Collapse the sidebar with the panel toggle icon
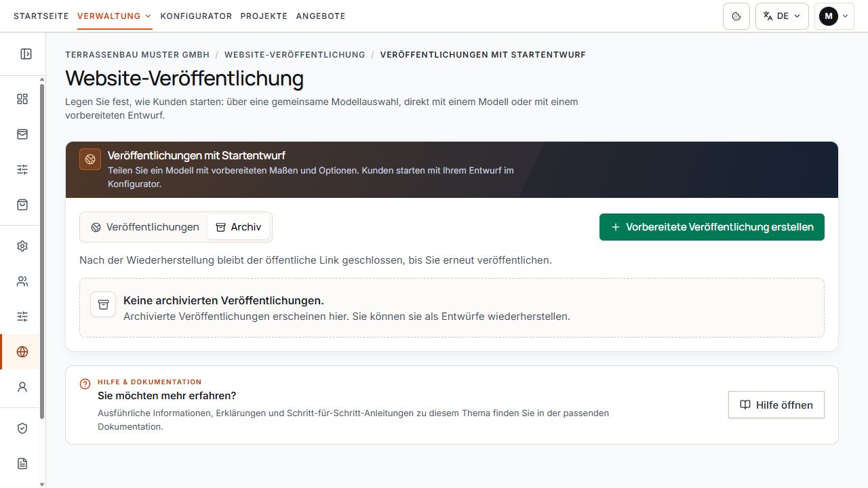The image size is (868, 488). coord(26,54)
